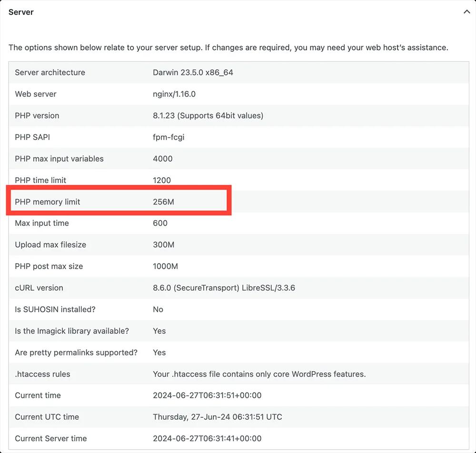The height and width of the screenshot is (453, 476).
Task: Select '8.6.0 (SecureTransport) LibreSSL/3.3.6' value
Action: click(x=224, y=288)
